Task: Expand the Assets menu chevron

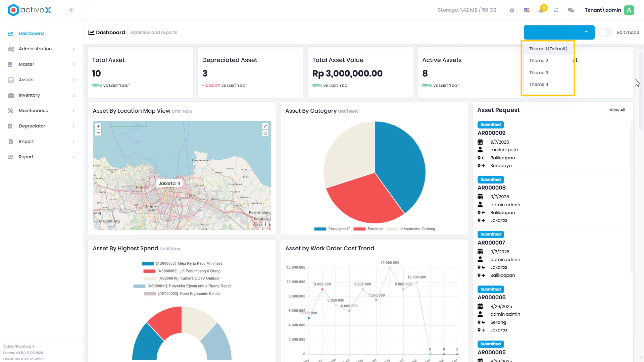Action: coord(73,80)
